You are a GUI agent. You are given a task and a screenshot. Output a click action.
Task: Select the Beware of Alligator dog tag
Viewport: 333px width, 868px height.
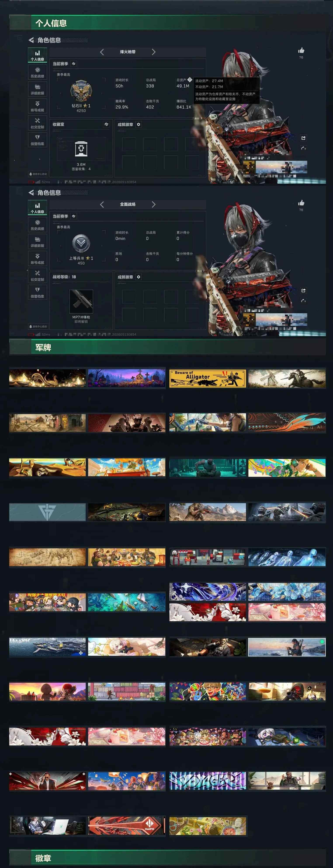(x=208, y=378)
